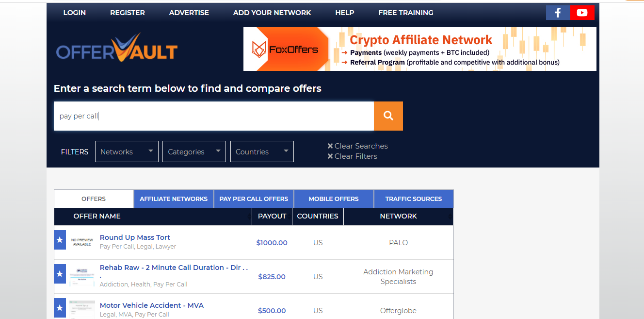Open the YouTube channel icon
This screenshot has width=644, height=319.
[x=582, y=13]
